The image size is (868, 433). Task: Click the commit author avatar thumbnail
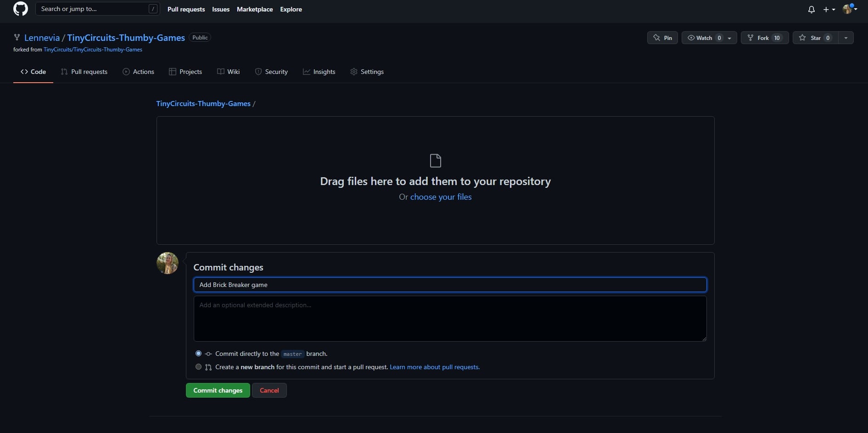[168, 263]
